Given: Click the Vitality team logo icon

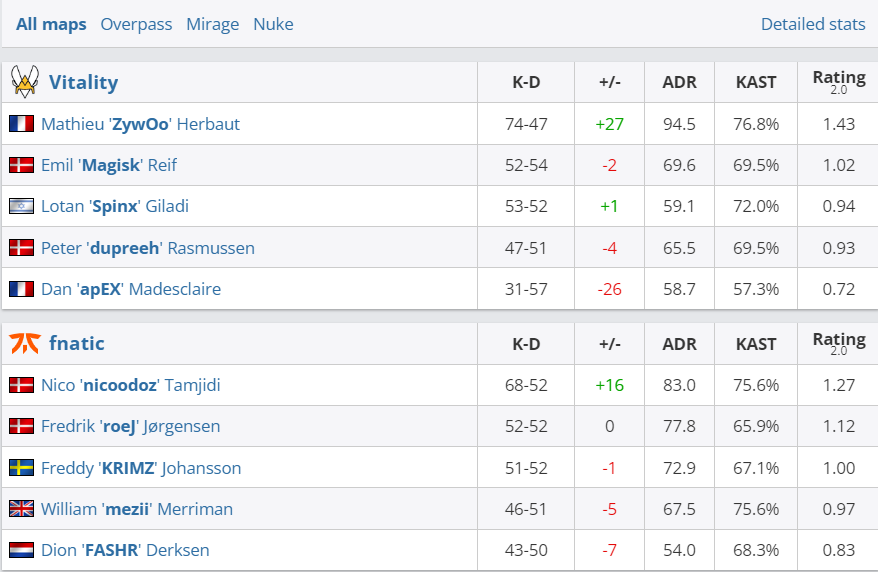Looking at the screenshot, I should pyautogui.click(x=24, y=82).
